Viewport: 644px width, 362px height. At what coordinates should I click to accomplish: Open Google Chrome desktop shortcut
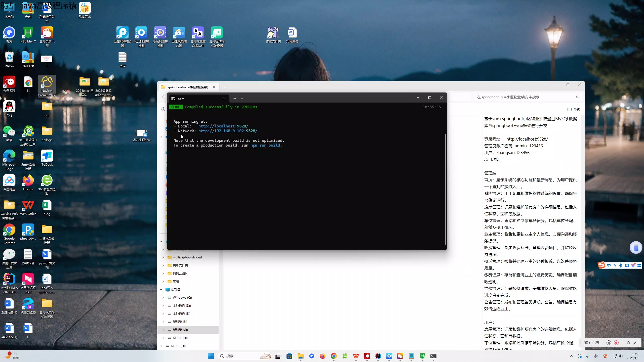coord(9,234)
